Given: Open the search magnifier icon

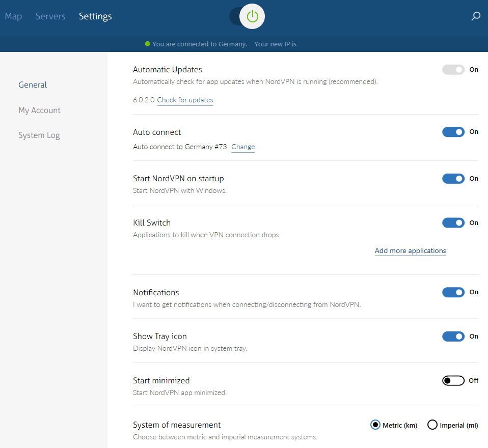Looking at the screenshot, I should pos(476,16).
